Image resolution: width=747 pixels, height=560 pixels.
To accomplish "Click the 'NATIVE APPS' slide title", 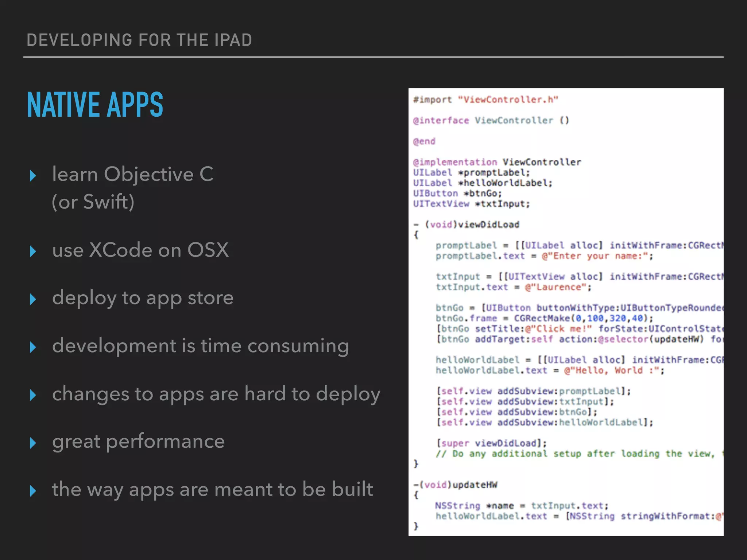I will pos(95,105).
